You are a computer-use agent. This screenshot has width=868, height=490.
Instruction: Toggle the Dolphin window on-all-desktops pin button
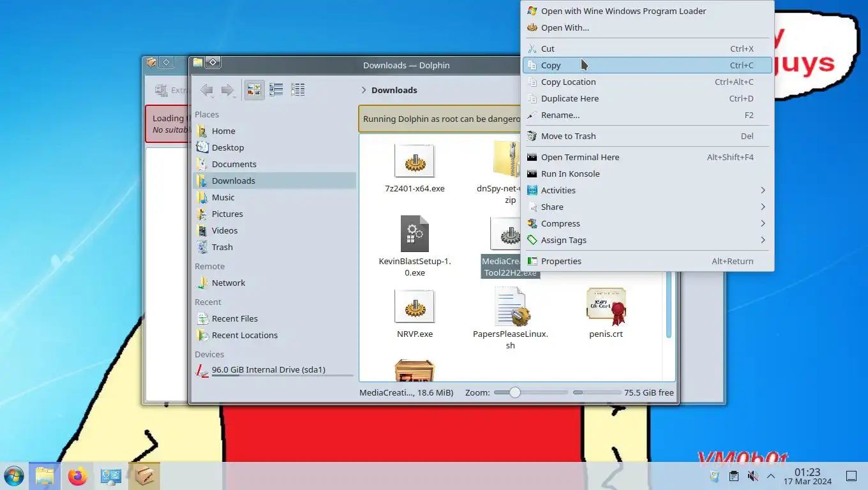213,62
